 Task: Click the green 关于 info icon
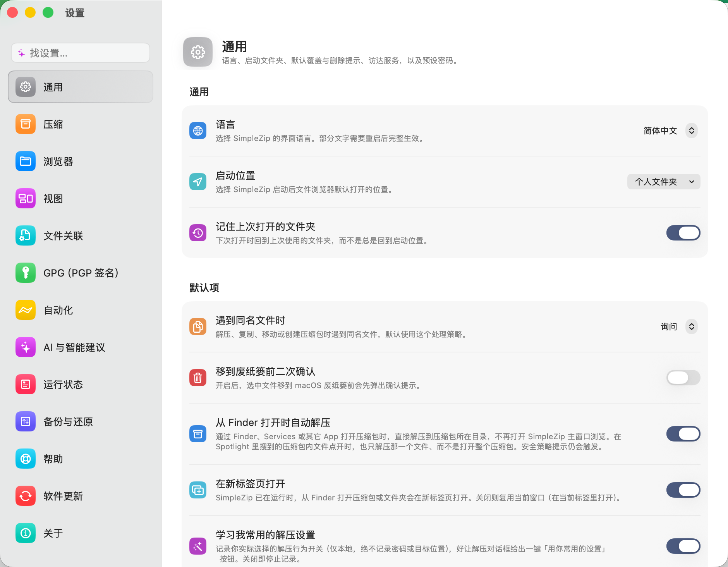pyautogui.click(x=26, y=533)
